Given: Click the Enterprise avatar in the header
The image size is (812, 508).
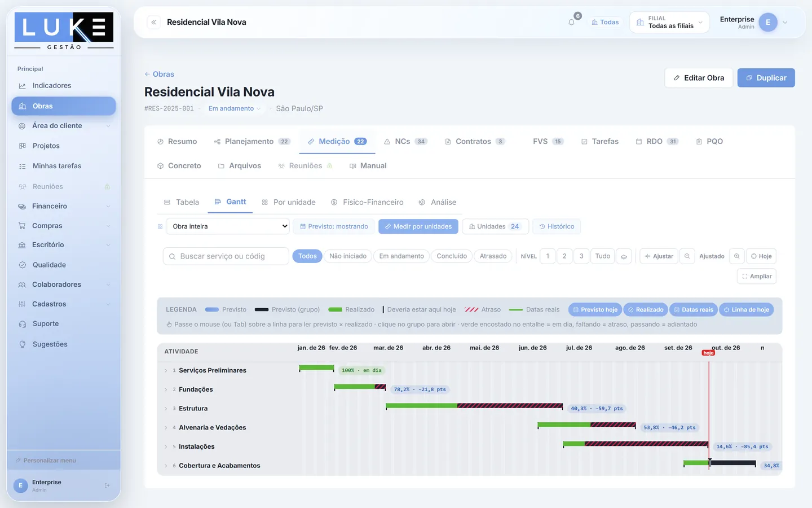Looking at the screenshot, I should [x=768, y=23].
